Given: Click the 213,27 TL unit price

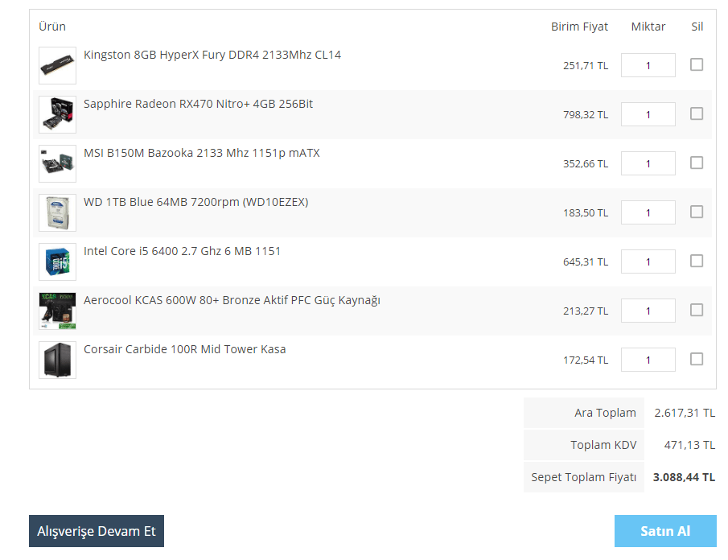Looking at the screenshot, I should pos(586,311).
